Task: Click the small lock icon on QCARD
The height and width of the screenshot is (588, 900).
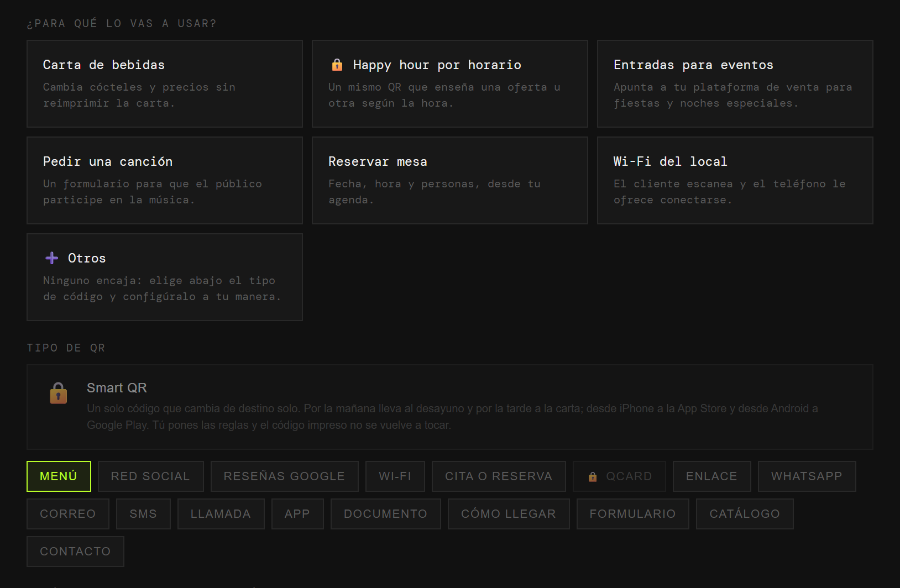Action: click(593, 476)
